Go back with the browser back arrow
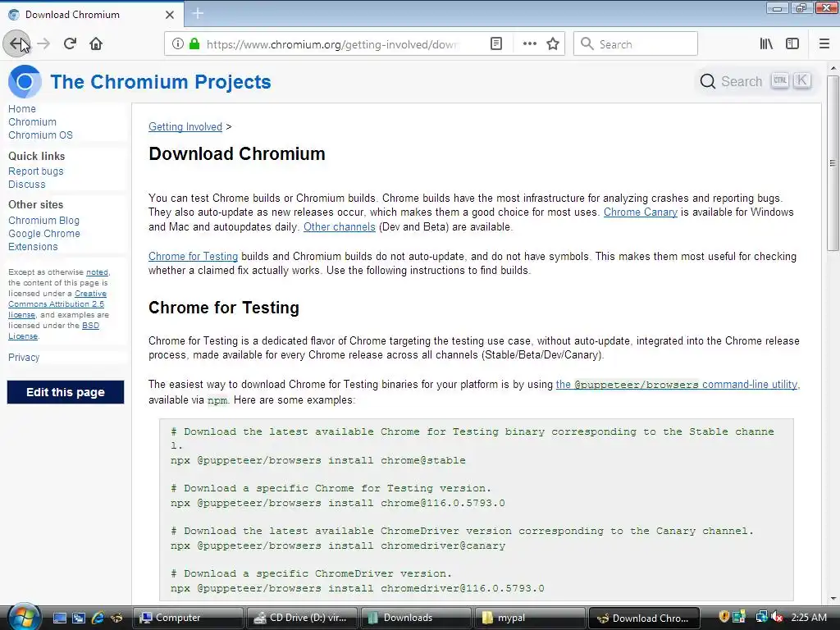The image size is (840, 630). [x=16, y=44]
